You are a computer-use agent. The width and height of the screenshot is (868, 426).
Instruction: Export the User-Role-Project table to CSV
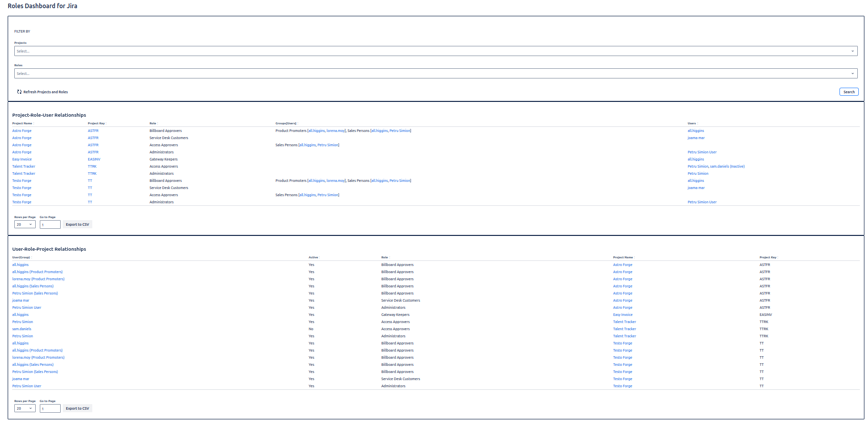coord(78,408)
